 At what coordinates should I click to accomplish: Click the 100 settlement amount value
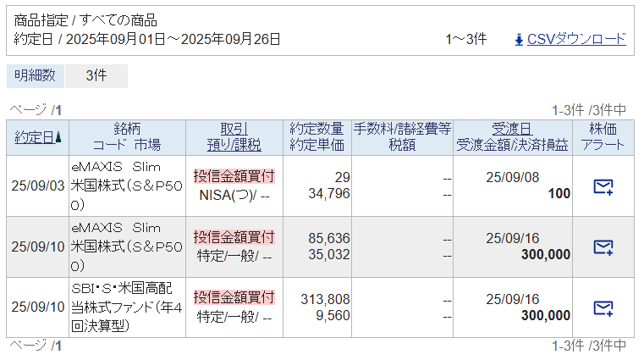(x=559, y=194)
